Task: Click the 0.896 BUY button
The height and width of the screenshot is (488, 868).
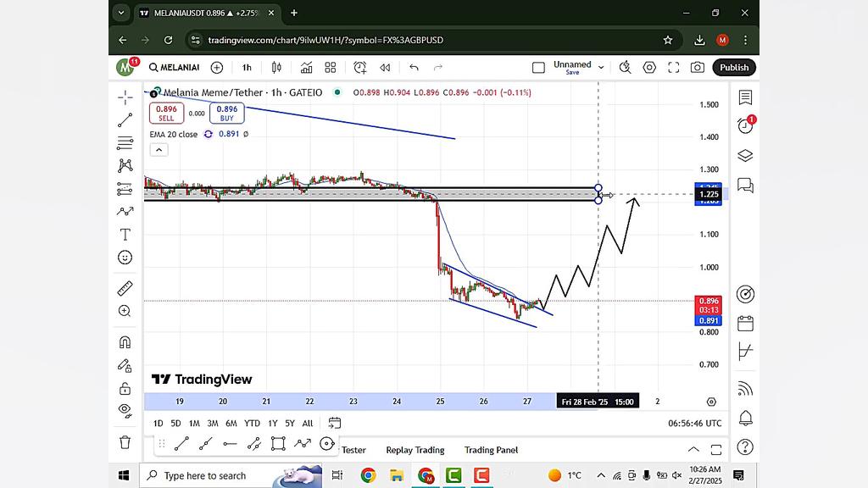Action: (x=227, y=114)
